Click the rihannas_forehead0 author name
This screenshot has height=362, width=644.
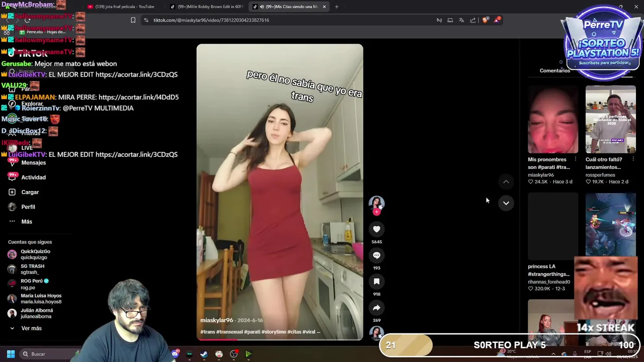pyautogui.click(x=548, y=282)
